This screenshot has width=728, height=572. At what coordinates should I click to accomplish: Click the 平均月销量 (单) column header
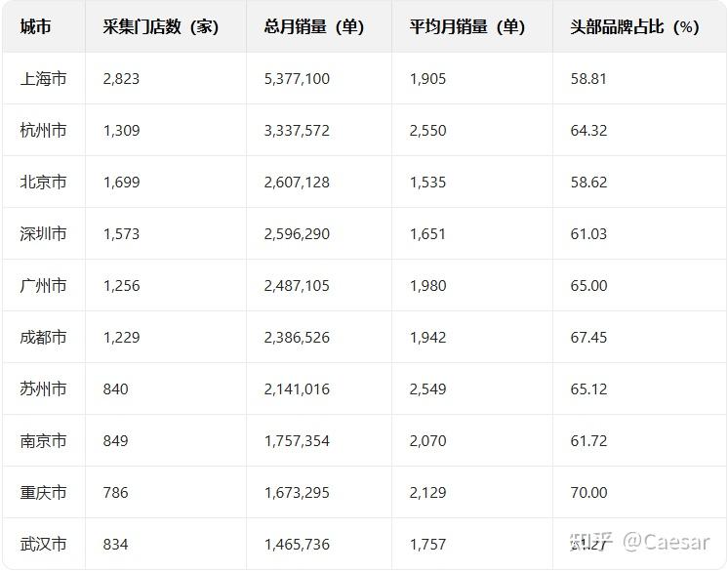pyautogui.click(x=466, y=27)
